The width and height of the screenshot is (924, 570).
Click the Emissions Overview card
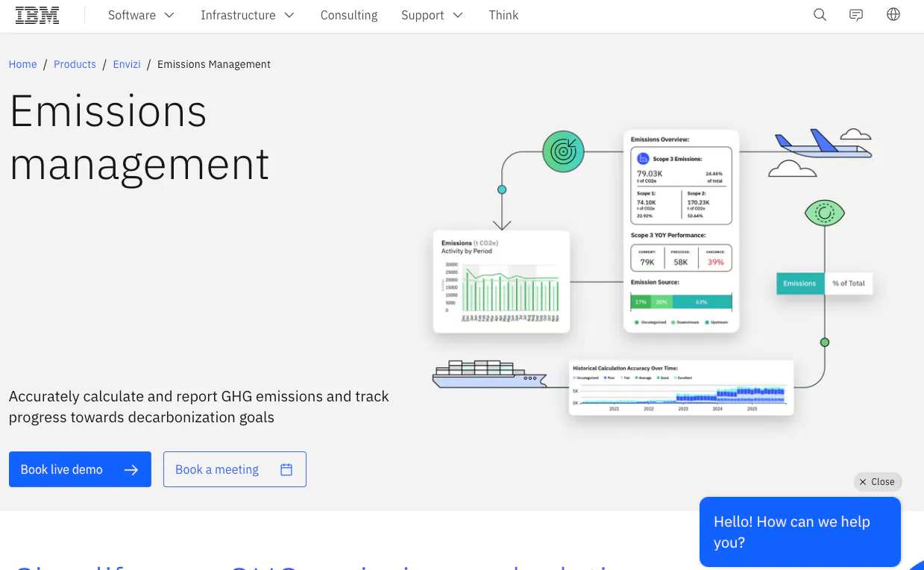[681, 231]
